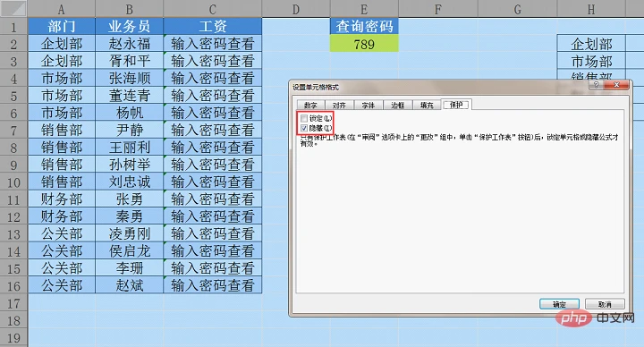Check the 锁定 checkbox

304,118
